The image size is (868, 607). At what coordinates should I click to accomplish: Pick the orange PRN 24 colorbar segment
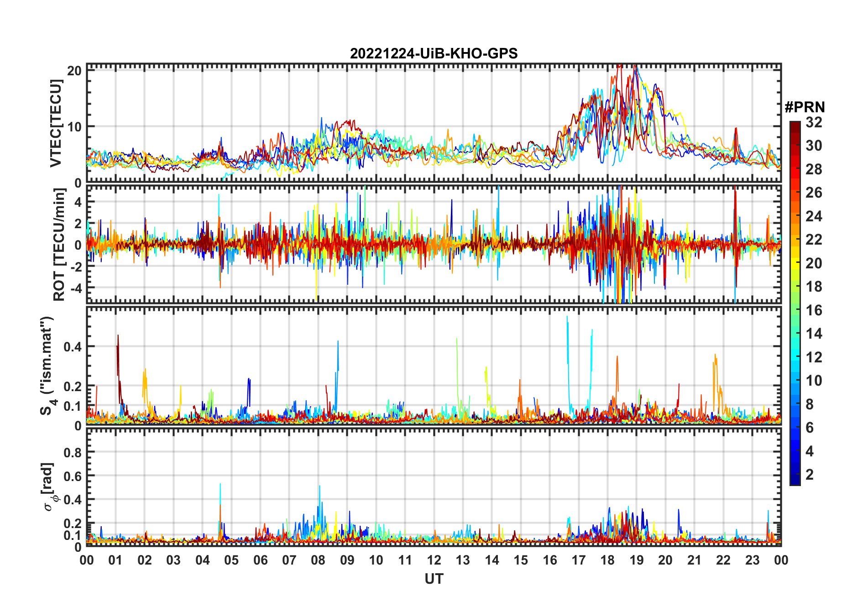pyautogui.click(x=795, y=216)
